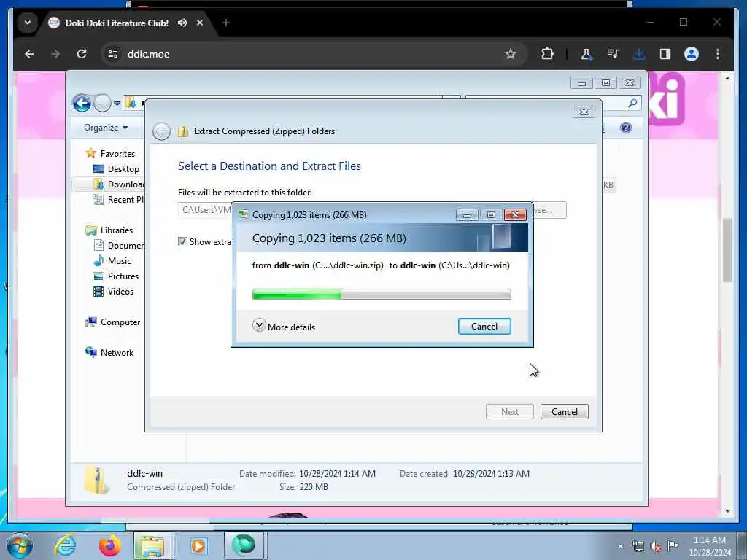747x560 pixels.
Task: Show hidden system tray icons arrow
Action: (x=620, y=547)
